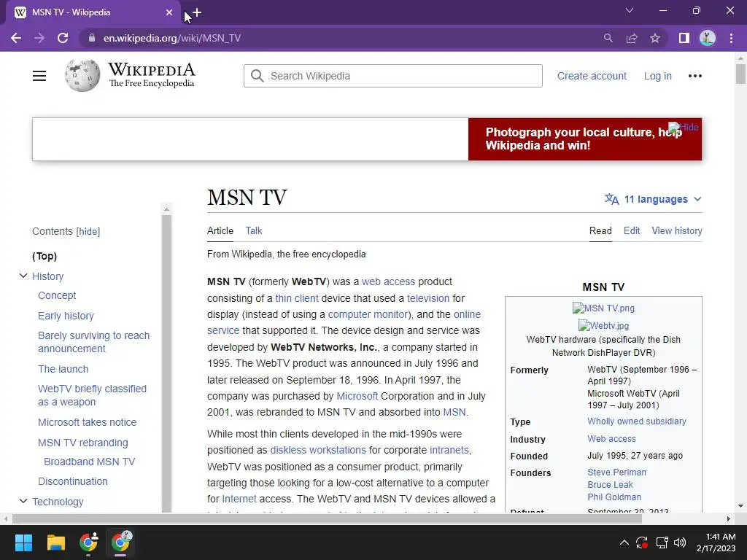Open the tab search chevron in title bar
Image resolution: width=747 pixels, height=560 pixels.
(x=630, y=10)
